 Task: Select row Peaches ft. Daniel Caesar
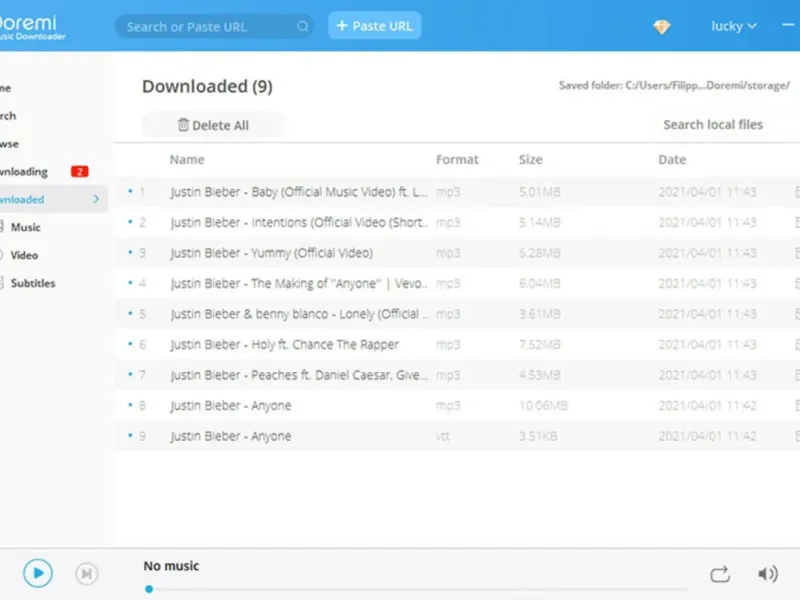coord(457,375)
